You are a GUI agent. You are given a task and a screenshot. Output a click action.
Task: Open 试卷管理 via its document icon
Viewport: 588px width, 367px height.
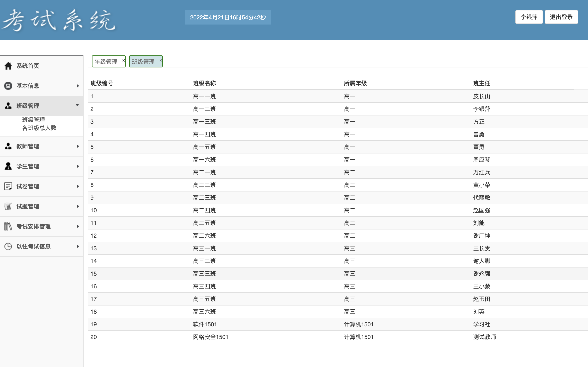pyautogui.click(x=8, y=186)
